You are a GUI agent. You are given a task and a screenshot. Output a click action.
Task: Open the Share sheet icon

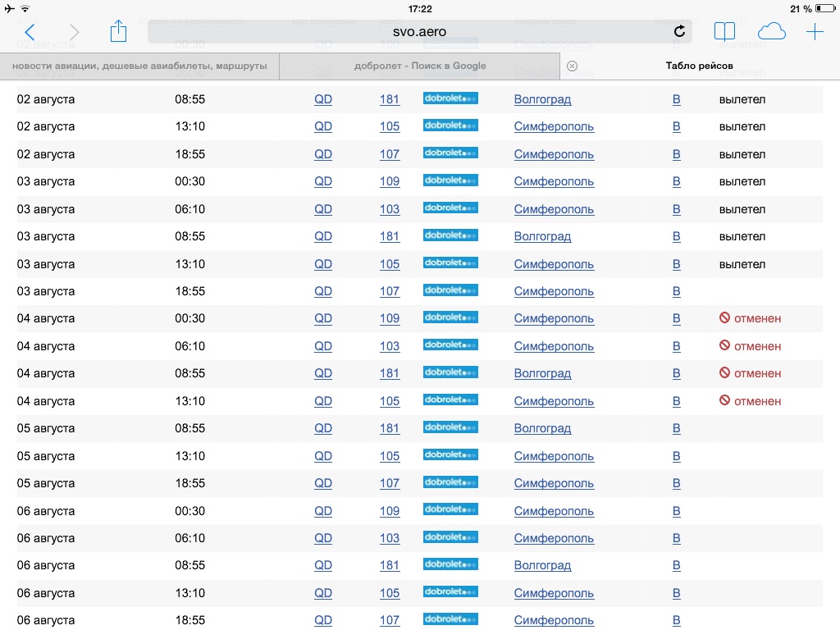pyautogui.click(x=119, y=32)
